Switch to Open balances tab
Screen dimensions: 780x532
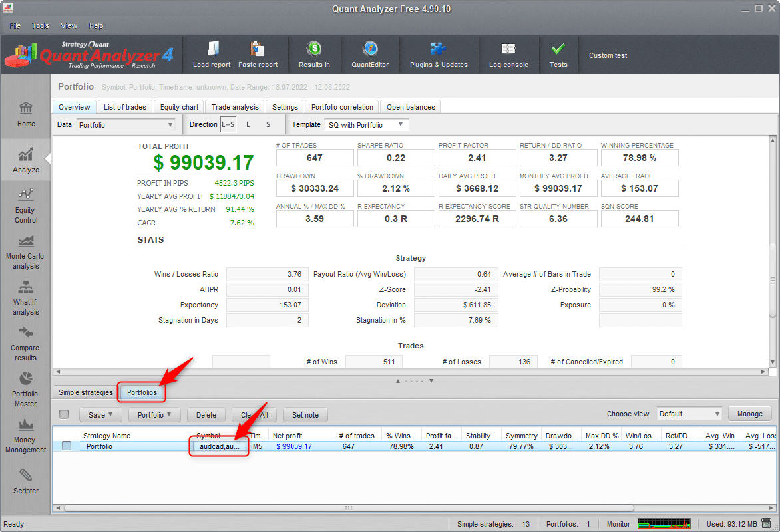click(411, 107)
